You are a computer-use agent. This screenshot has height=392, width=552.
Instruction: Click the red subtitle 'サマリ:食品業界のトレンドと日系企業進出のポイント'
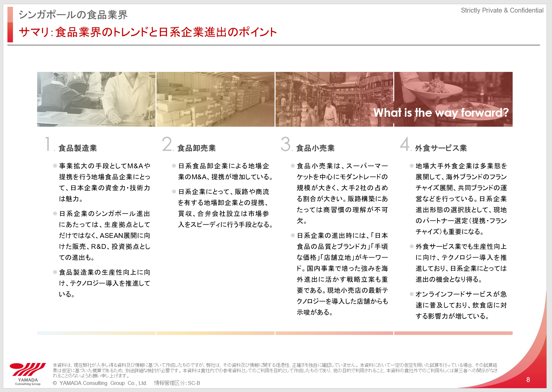(148, 32)
